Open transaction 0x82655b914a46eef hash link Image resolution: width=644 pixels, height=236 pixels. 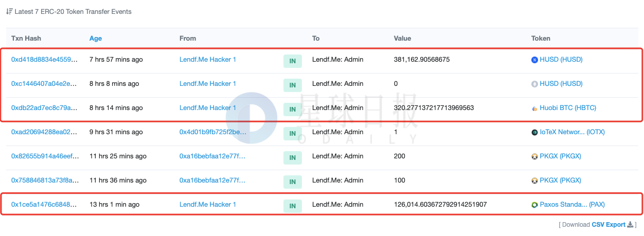[x=45, y=156]
